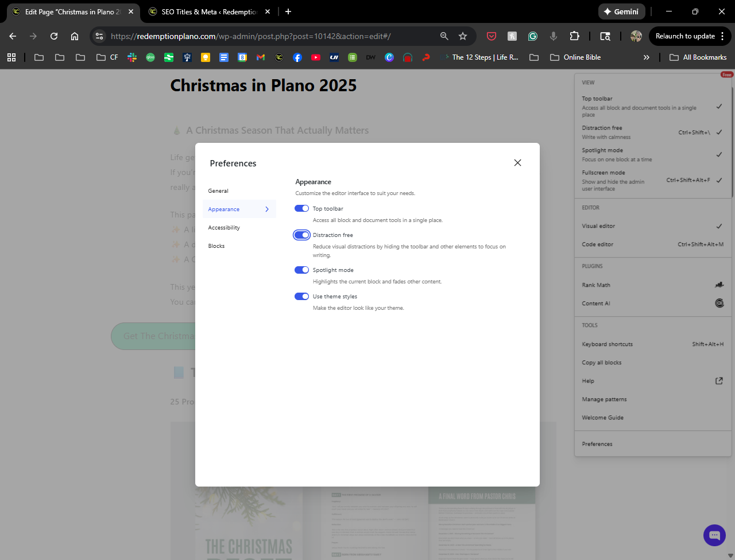Click the Grammarly extension icon
The image size is (735, 560).
point(533,36)
